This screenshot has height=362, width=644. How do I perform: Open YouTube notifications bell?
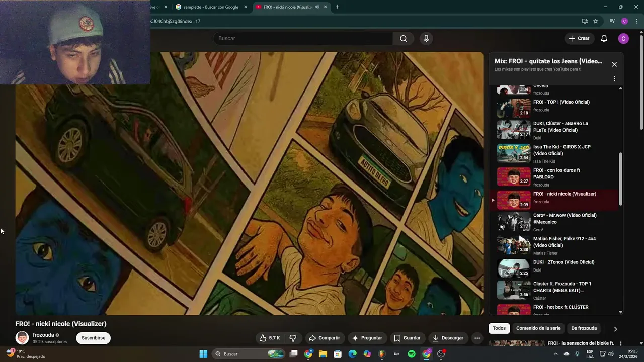[604, 39]
